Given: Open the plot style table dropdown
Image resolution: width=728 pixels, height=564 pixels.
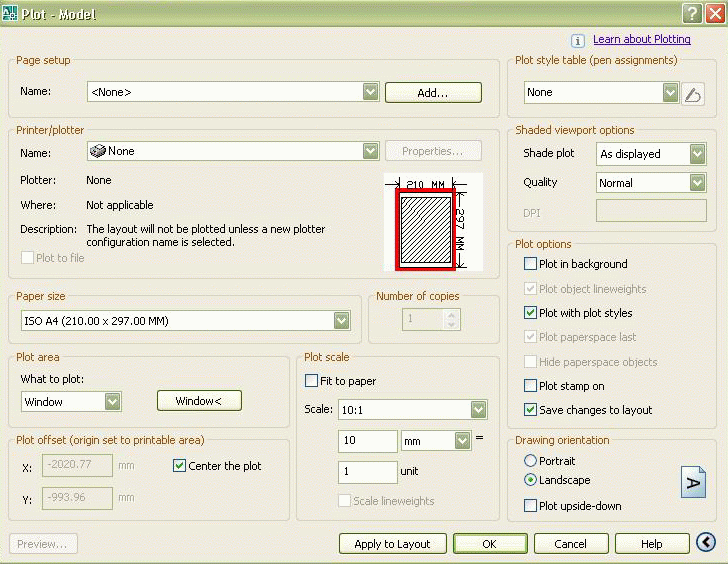Looking at the screenshot, I should (x=670, y=92).
